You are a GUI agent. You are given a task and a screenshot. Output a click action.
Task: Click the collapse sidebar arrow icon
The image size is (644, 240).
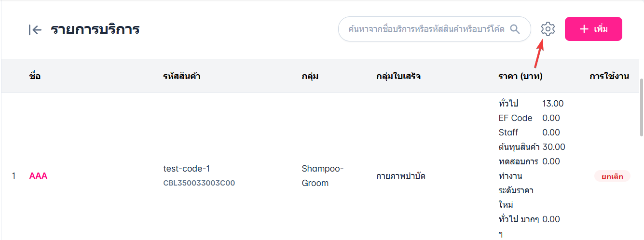pos(35,30)
